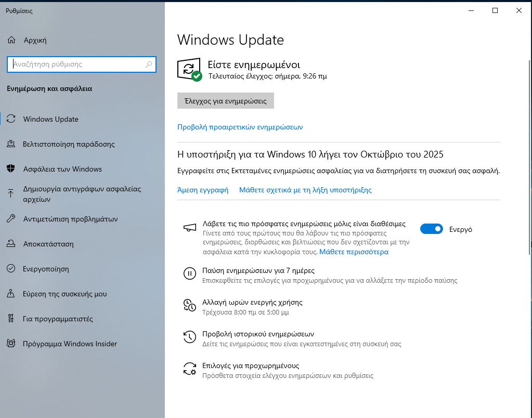Minimize the Ρυθμίσεις window
This screenshot has width=532, height=418.
pos(471,10)
